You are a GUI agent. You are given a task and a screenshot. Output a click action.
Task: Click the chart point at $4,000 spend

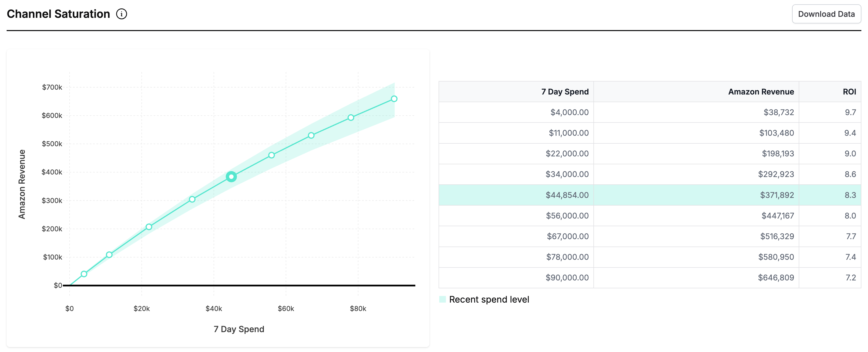pyautogui.click(x=84, y=274)
